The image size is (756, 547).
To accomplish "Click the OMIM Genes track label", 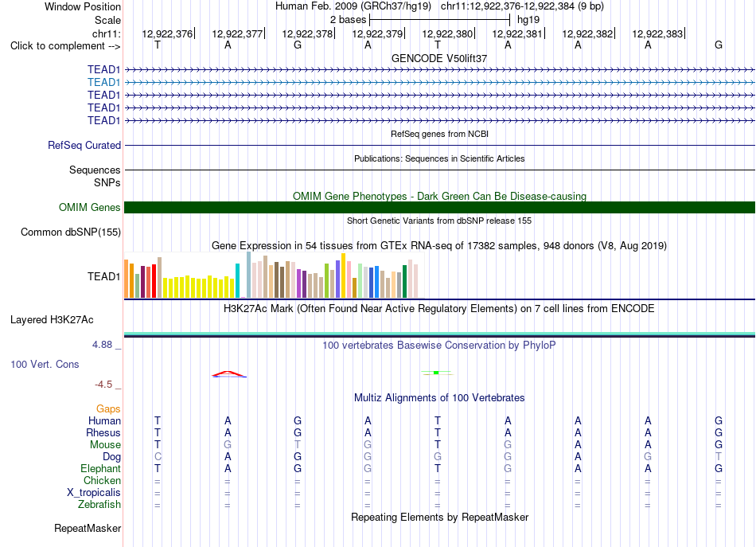I will [x=90, y=208].
